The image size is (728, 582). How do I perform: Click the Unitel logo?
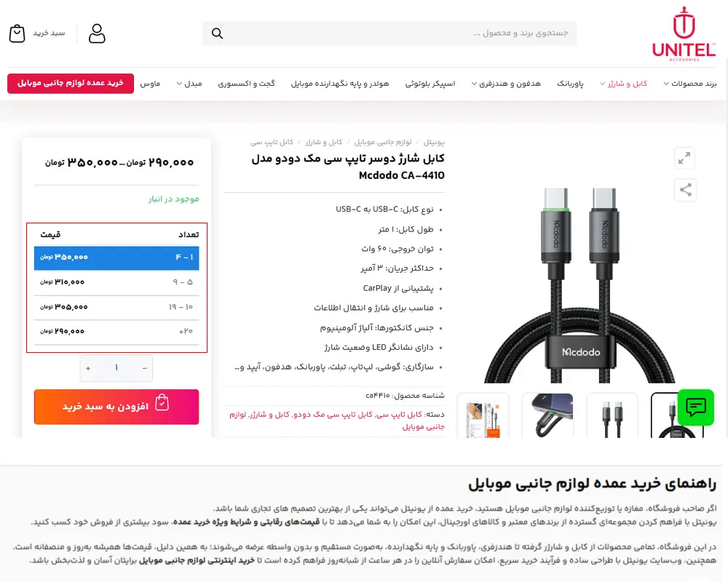coord(684,34)
